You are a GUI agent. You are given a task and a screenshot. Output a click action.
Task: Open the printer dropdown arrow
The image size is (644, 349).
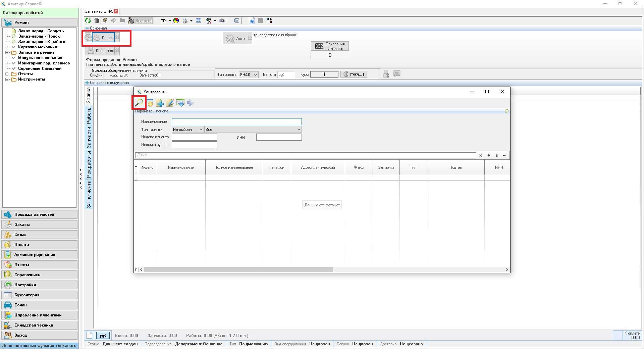(x=191, y=21)
